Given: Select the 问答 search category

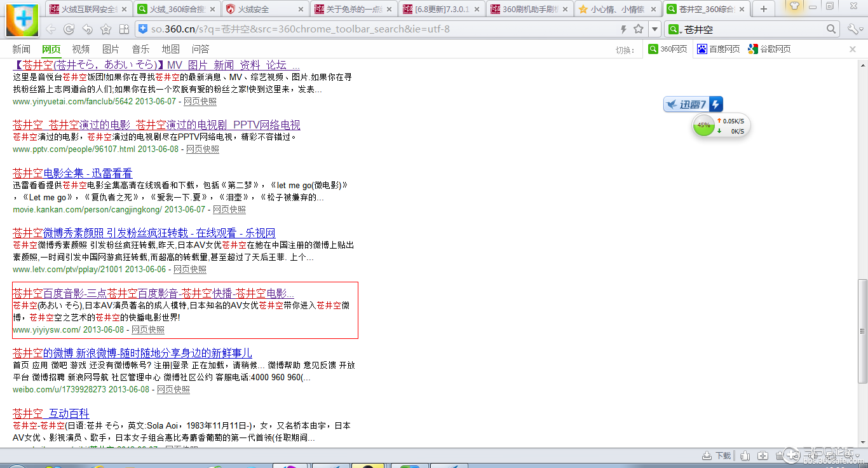Looking at the screenshot, I should point(200,49).
